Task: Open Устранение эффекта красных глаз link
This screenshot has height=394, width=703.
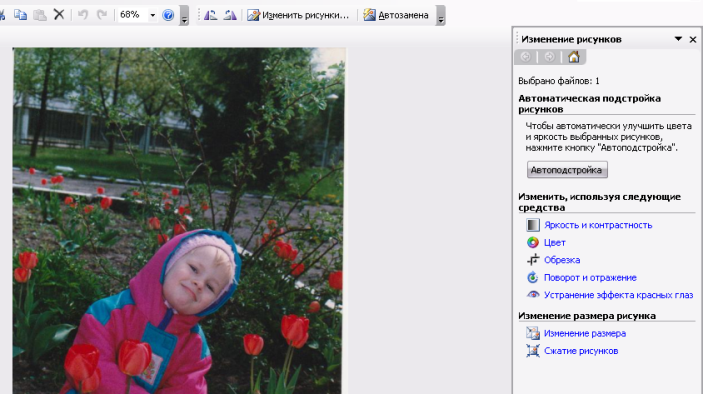Action: tap(618, 295)
